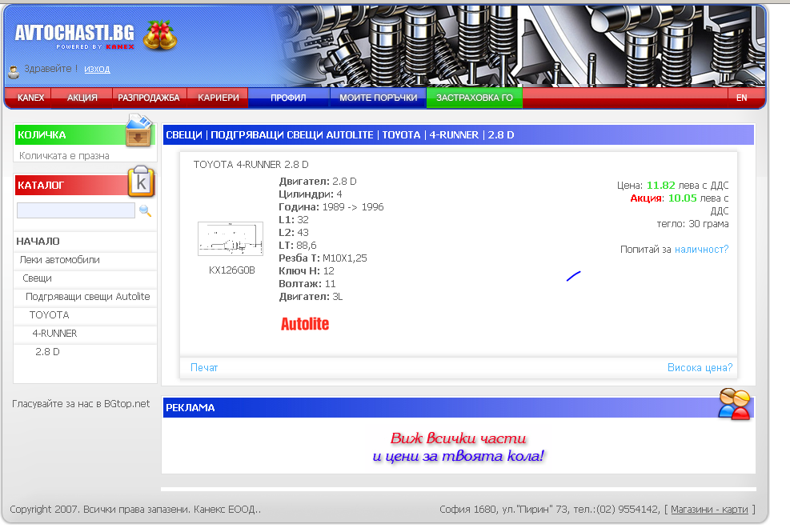
Task: Click the Резба Т: M10X1,25 row
Action: pyautogui.click(x=323, y=258)
